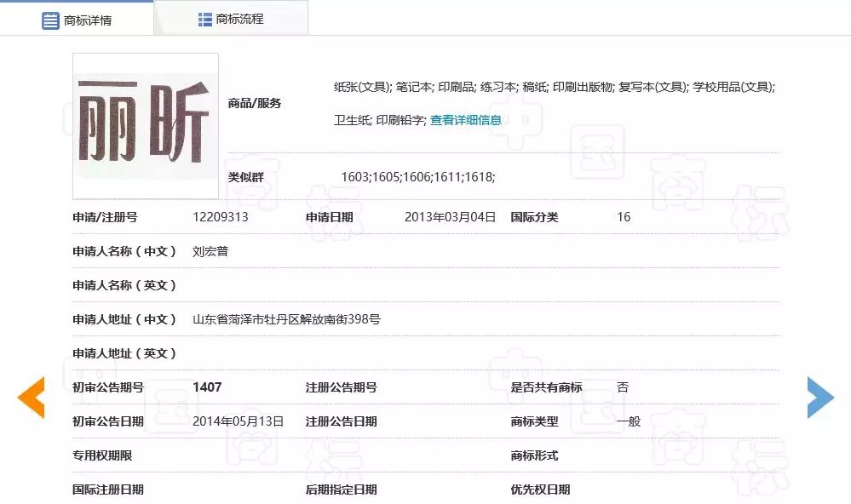Click the trademark type value 一般
This screenshot has height=504, width=851.
[x=629, y=421]
